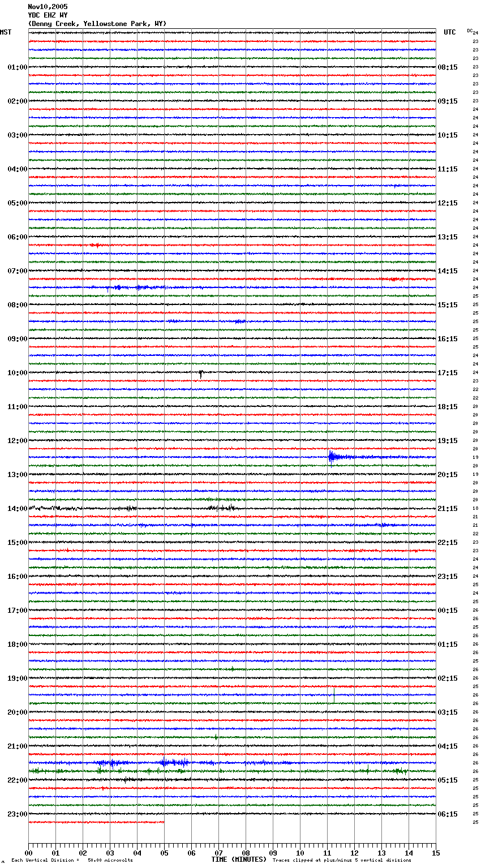The image size is (481, 868).
Task: Click the 05 minute axis tick label
Action: tap(164, 853)
